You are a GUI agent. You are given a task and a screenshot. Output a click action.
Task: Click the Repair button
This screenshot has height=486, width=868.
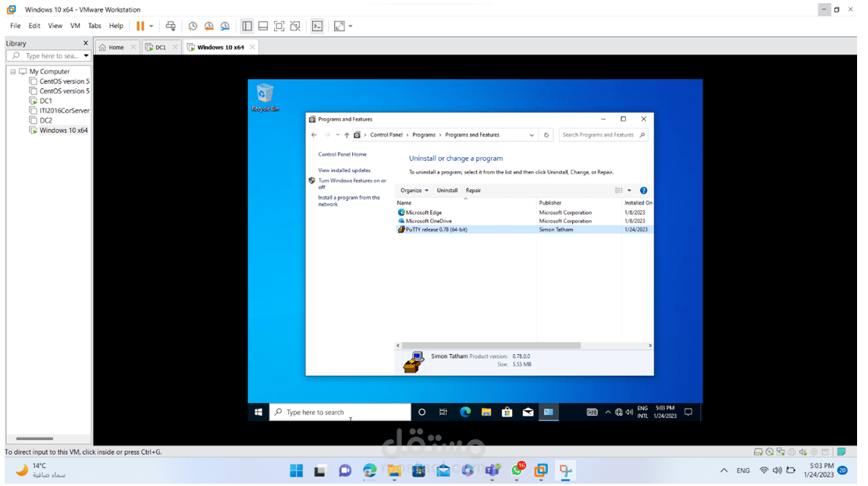pyautogui.click(x=473, y=191)
